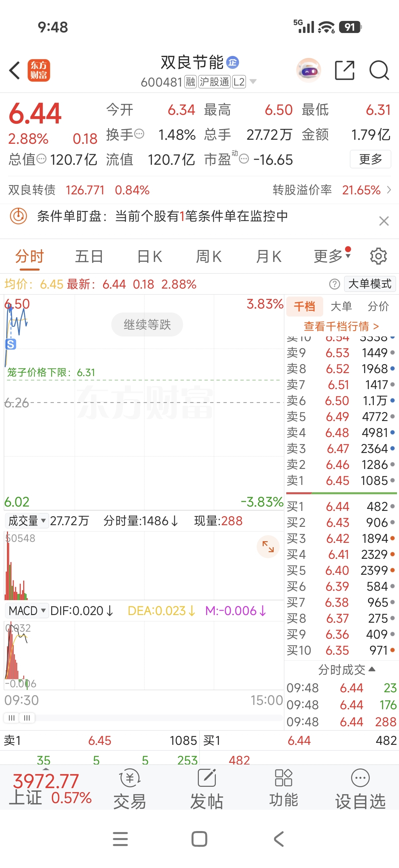The image size is (399, 868).
Task: Collapse the 分时成交 section arrow
Action: coord(372,669)
